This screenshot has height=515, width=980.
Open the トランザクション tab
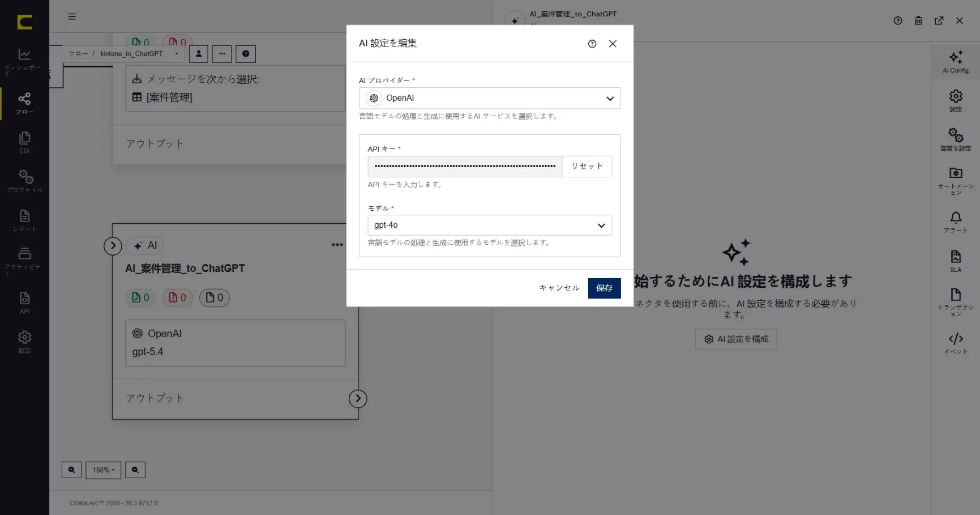(x=956, y=302)
